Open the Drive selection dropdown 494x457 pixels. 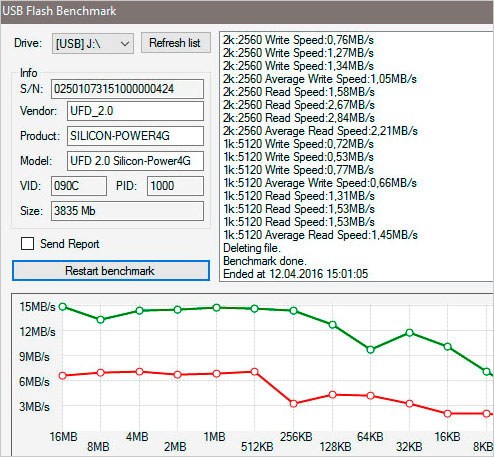93,43
